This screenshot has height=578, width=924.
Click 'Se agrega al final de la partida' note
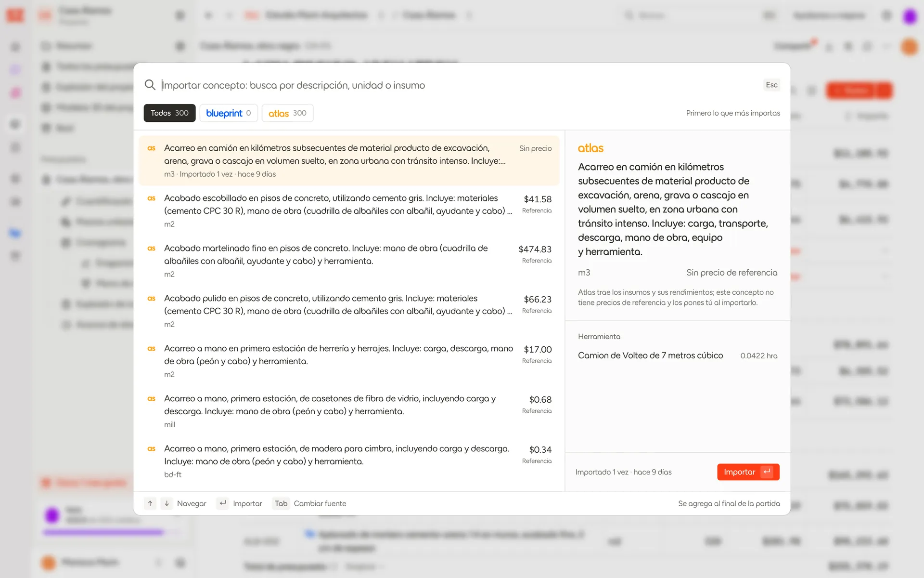coord(729,503)
